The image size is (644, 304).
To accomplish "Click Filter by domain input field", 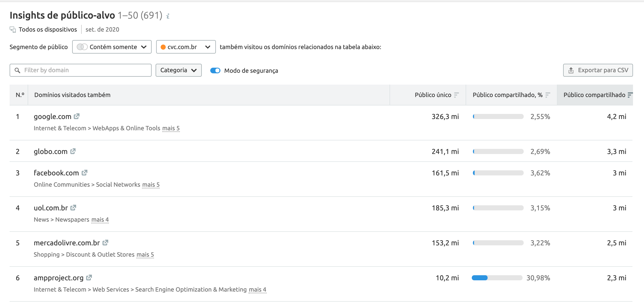I will point(81,70).
